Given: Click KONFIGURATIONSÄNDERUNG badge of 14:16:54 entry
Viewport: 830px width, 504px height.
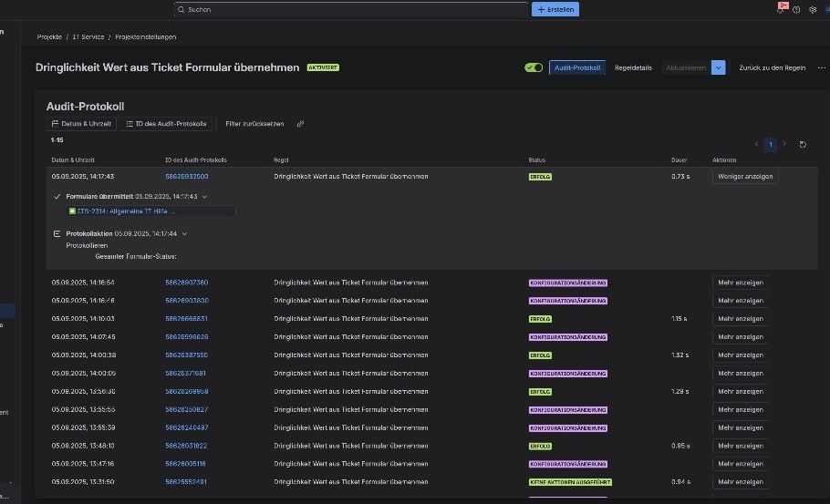Looking at the screenshot, I should (x=567, y=283).
